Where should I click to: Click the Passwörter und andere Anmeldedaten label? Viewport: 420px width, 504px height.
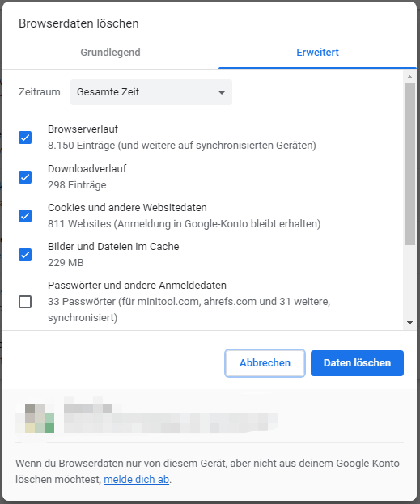tap(137, 285)
